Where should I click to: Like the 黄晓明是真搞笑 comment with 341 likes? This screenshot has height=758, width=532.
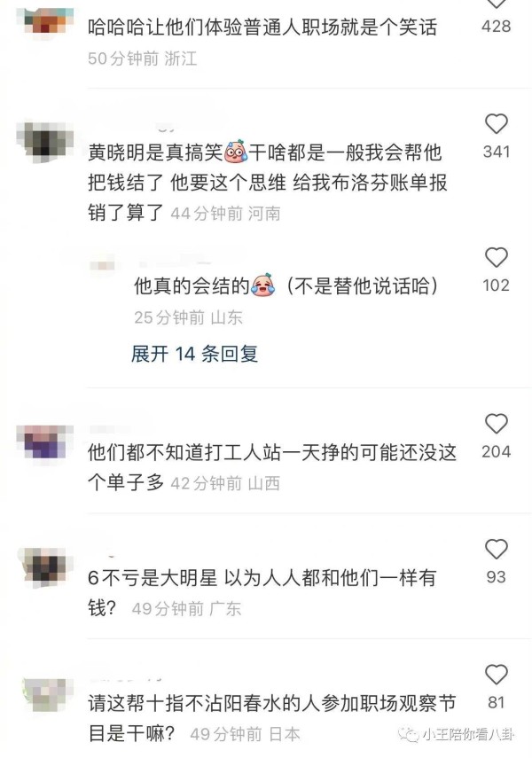(497, 124)
